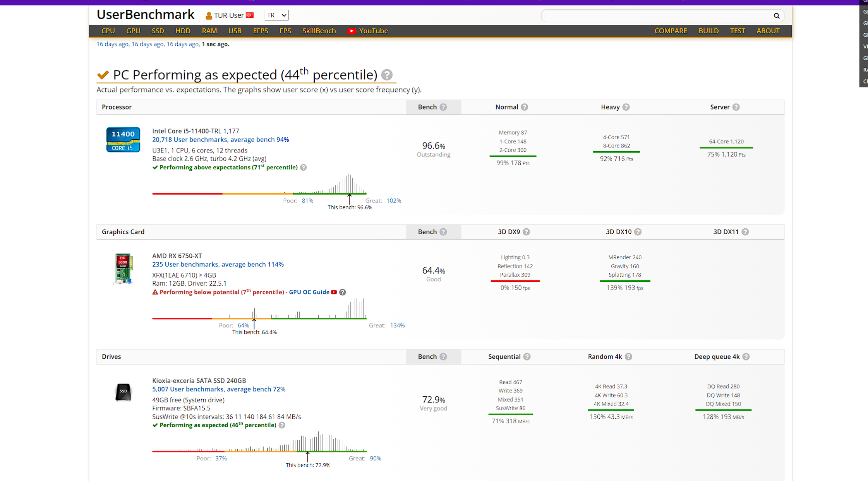Image resolution: width=868 pixels, height=481 pixels.
Task: Click the black SSD drive image
Action: [123, 392]
